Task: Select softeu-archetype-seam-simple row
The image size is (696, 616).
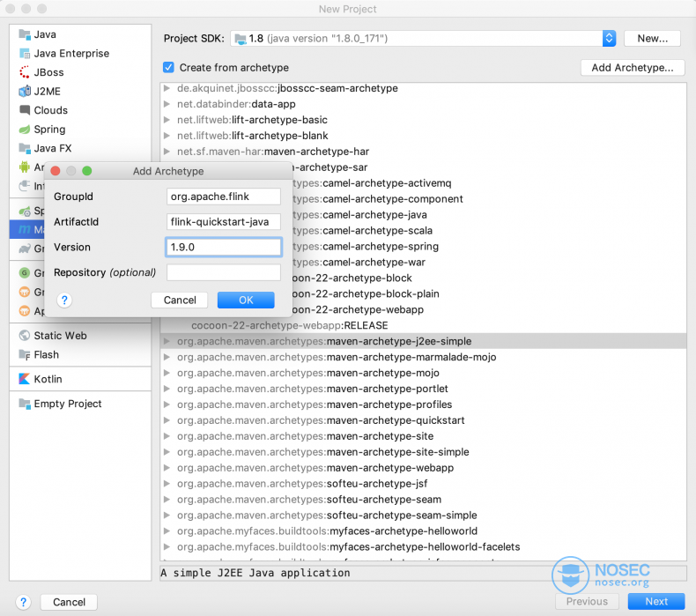Action: click(x=424, y=516)
